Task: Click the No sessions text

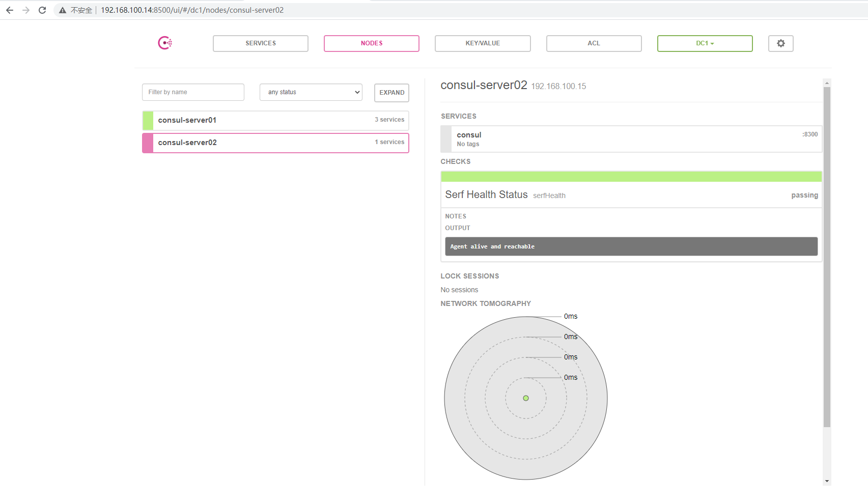Action: click(x=459, y=290)
